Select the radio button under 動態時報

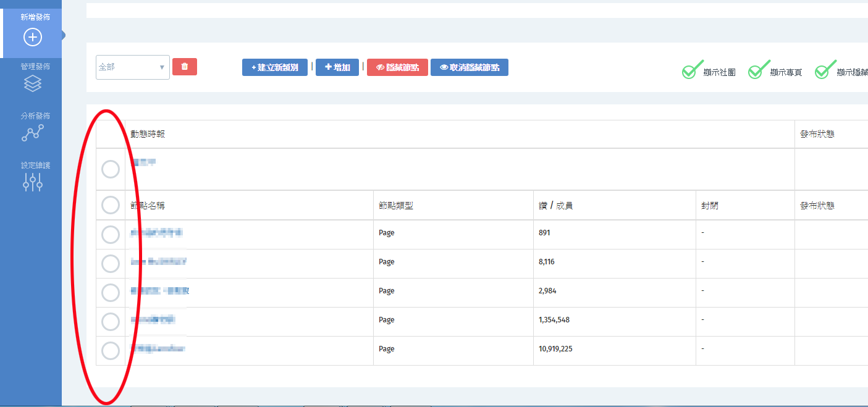pos(111,169)
